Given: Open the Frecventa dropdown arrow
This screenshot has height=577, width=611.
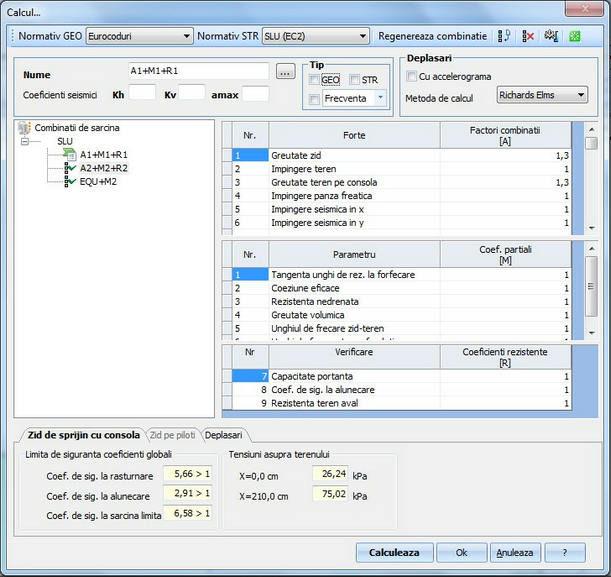Looking at the screenshot, I should (380, 98).
